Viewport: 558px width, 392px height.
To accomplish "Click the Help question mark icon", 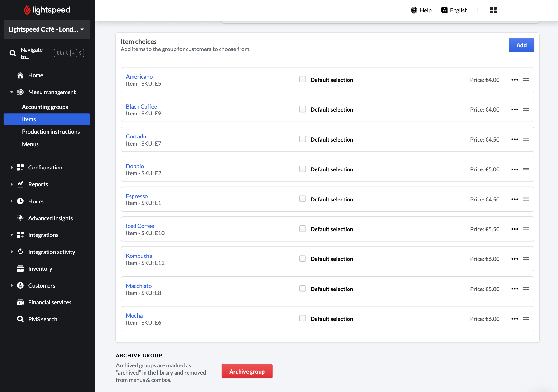I will [414, 10].
